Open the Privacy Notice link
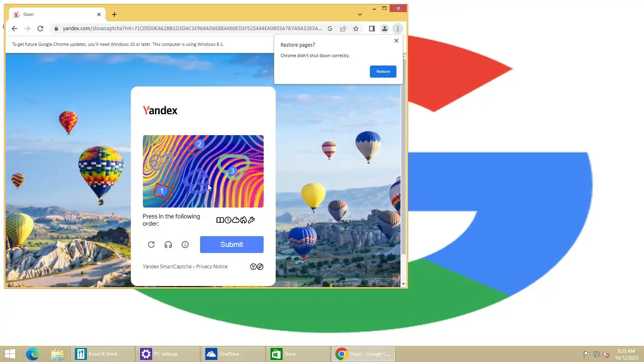 [212, 267]
